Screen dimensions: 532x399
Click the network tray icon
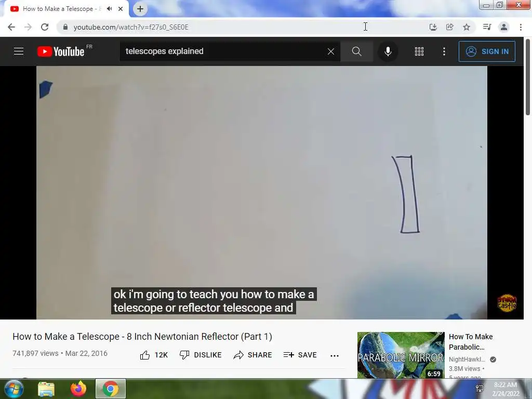point(480,389)
